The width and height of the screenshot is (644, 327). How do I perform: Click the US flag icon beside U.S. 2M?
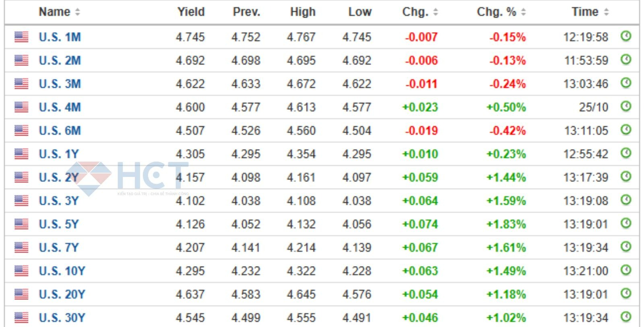click(x=21, y=60)
